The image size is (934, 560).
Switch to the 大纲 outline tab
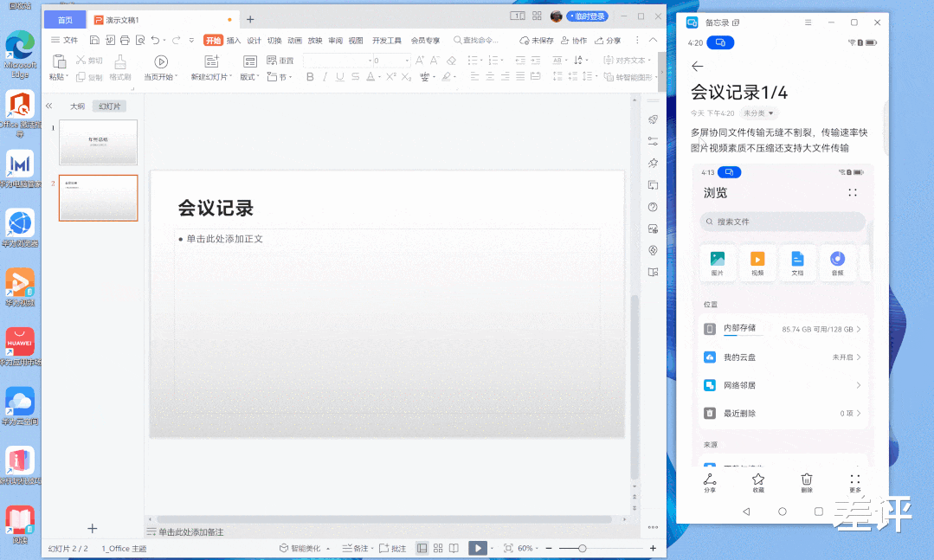[x=77, y=106]
